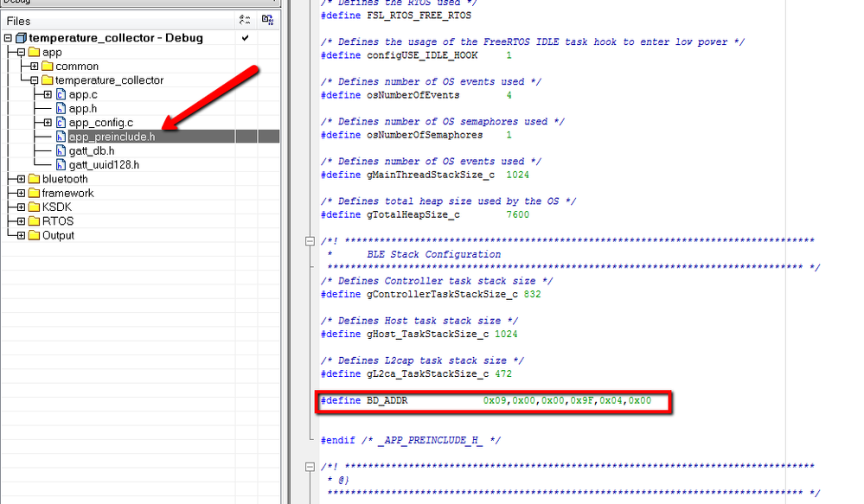
Task: Click the common folder icon
Action: click(x=48, y=66)
